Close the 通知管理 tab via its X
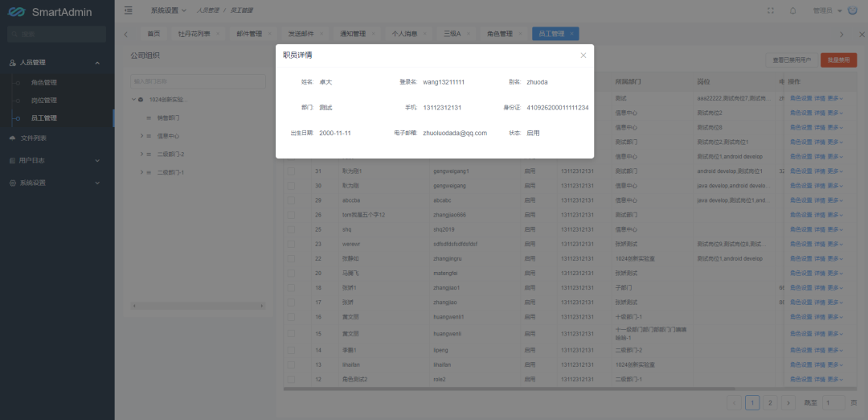The height and width of the screenshot is (420, 868). 373,34
